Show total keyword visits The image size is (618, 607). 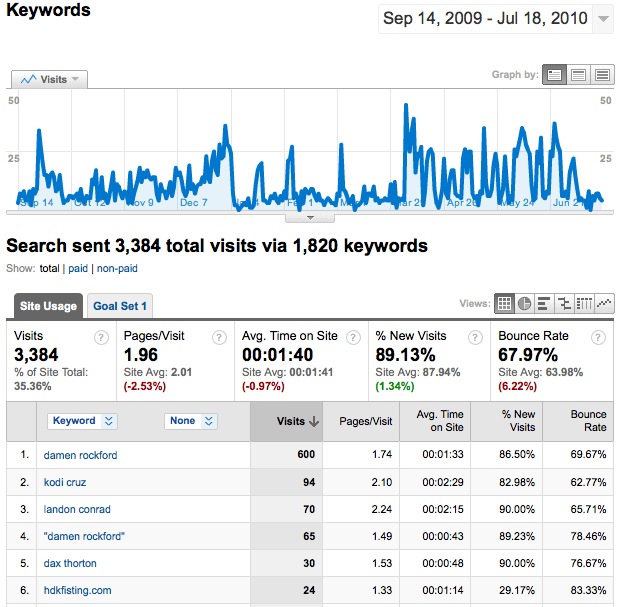click(49, 268)
